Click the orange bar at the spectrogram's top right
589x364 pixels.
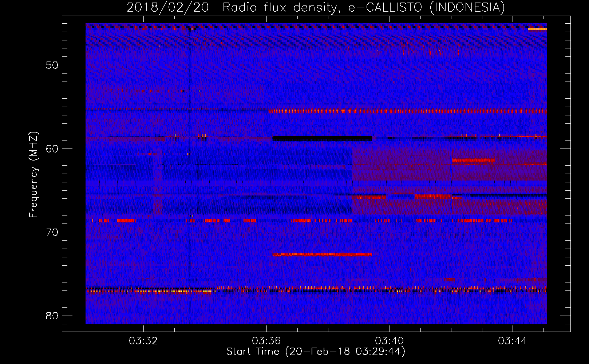(x=537, y=29)
